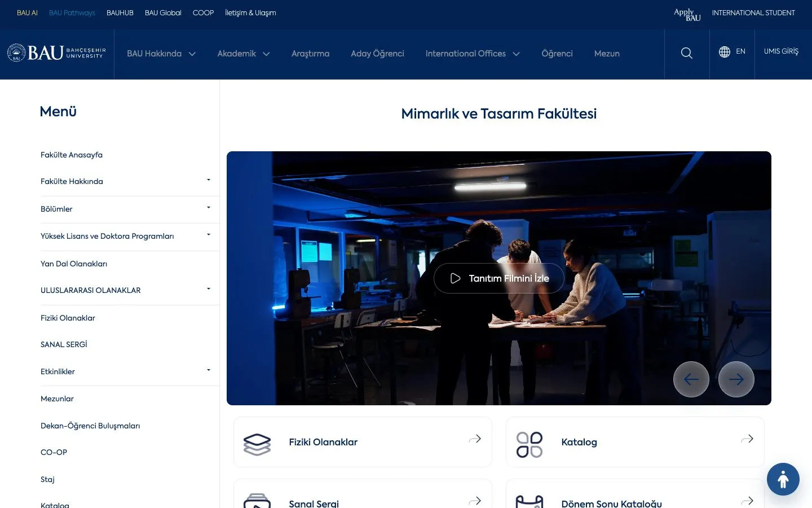Open Araştırma in main navigation
Image resolution: width=812 pixels, height=508 pixels.
(311, 54)
